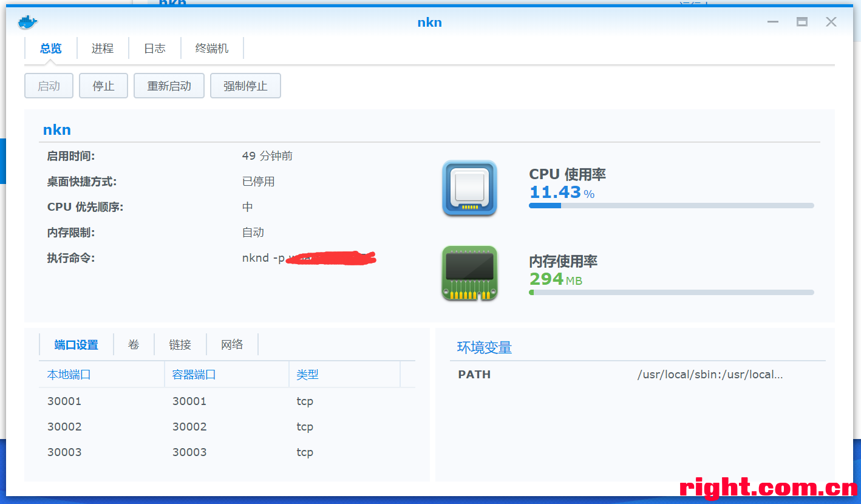
Task: Click the CPU 使用率 label
Action: [x=568, y=174]
